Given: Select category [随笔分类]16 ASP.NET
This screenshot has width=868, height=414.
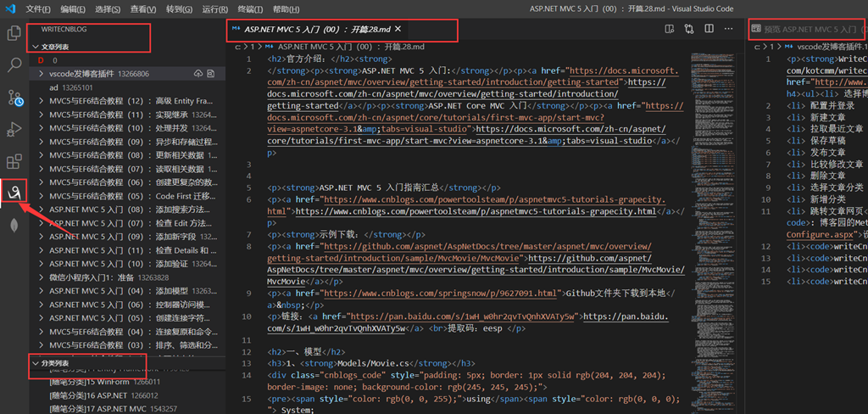Looking at the screenshot, I should point(127,395).
